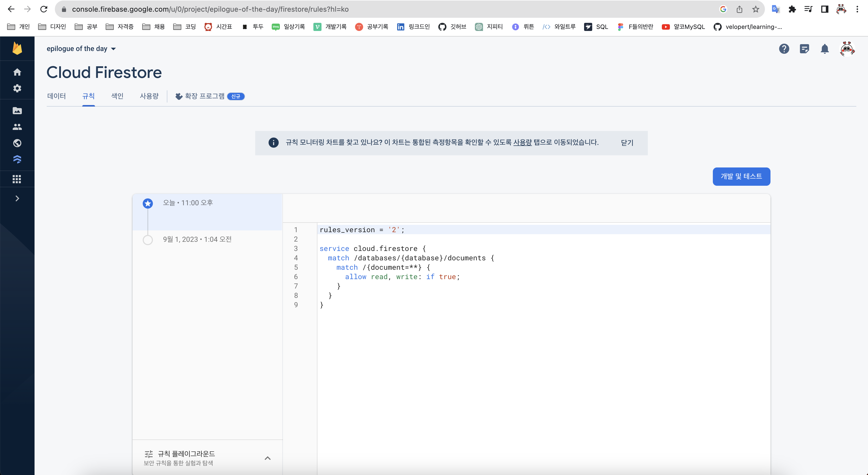Open Hosting globe icon in sidebar
This screenshot has width=868, height=475.
17,143
